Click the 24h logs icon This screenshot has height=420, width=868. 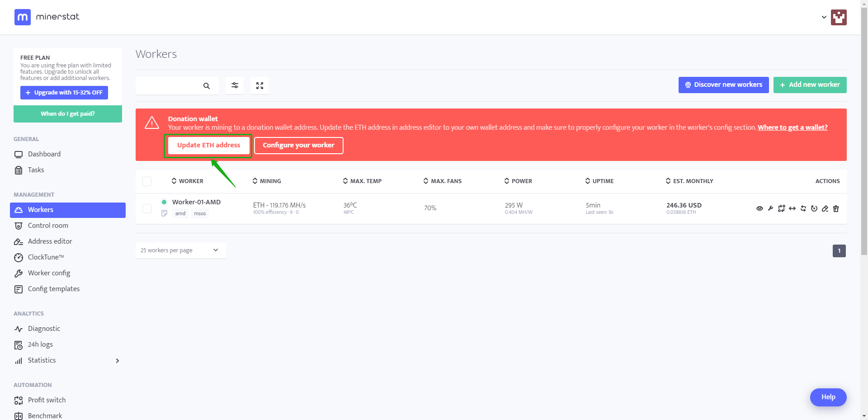tap(19, 345)
